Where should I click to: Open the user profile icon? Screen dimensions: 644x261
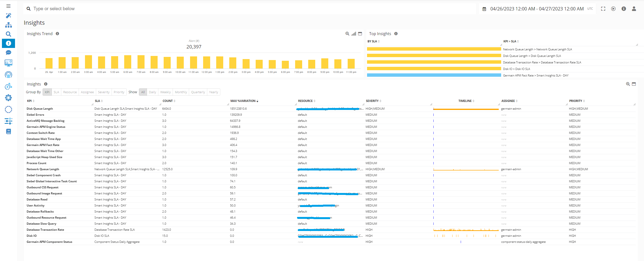click(x=634, y=9)
